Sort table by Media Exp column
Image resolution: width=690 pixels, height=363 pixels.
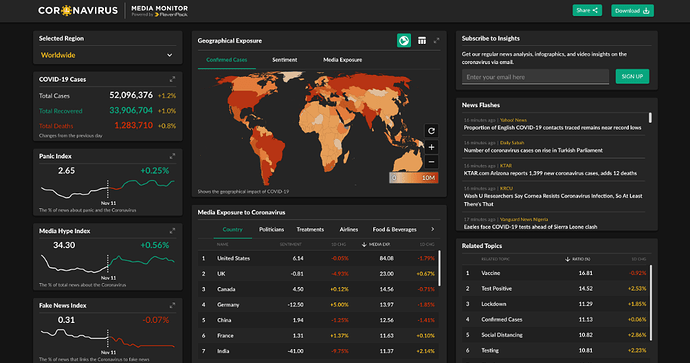pos(376,244)
